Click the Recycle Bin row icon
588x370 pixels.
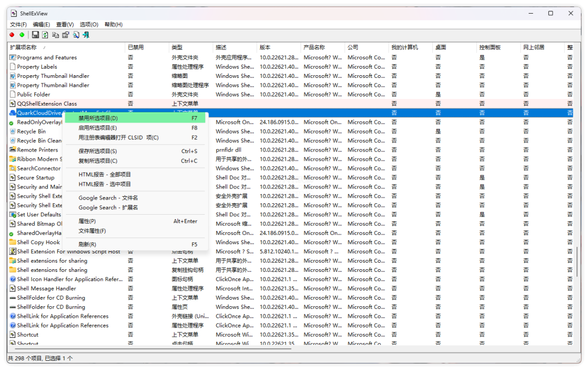13,131
